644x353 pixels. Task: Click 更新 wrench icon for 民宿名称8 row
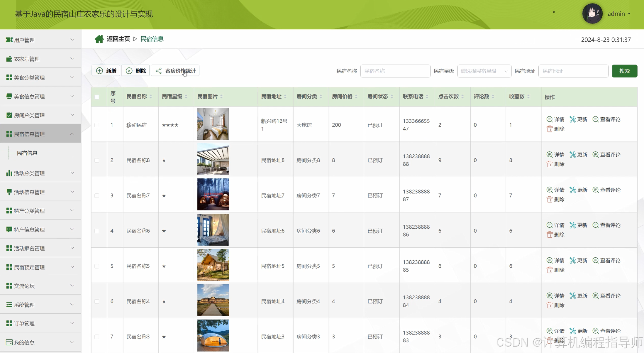(572, 155)
